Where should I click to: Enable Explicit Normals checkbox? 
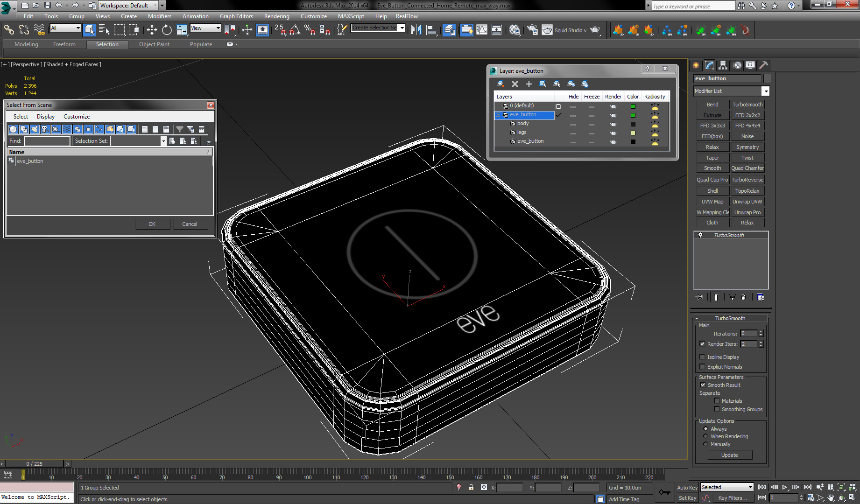pos(702,367)
